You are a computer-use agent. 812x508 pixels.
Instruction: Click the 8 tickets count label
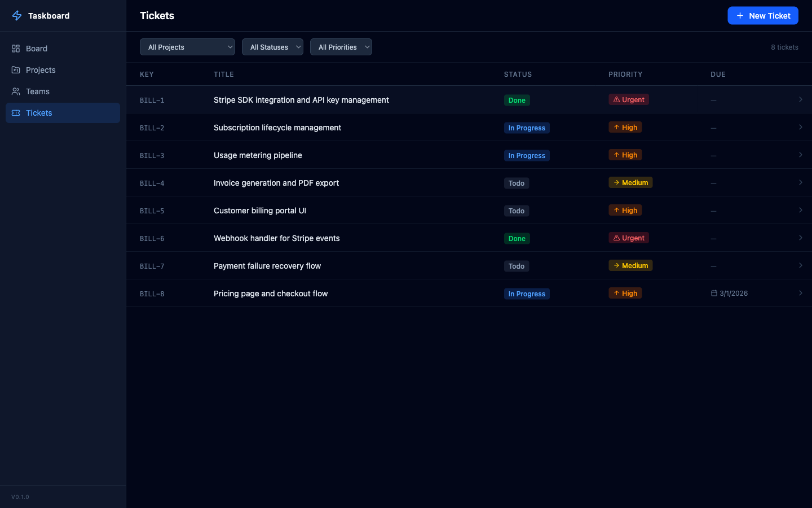tap(784, 47)
